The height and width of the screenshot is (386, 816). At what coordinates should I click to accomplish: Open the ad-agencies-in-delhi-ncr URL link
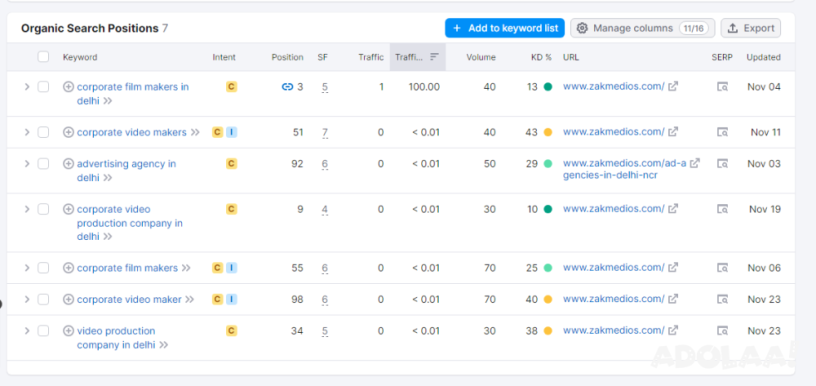point(624,169)
